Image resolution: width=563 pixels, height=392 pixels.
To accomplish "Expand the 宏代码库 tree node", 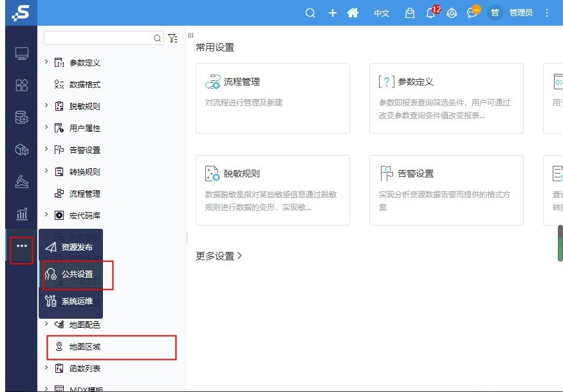I will click(46, 215).
